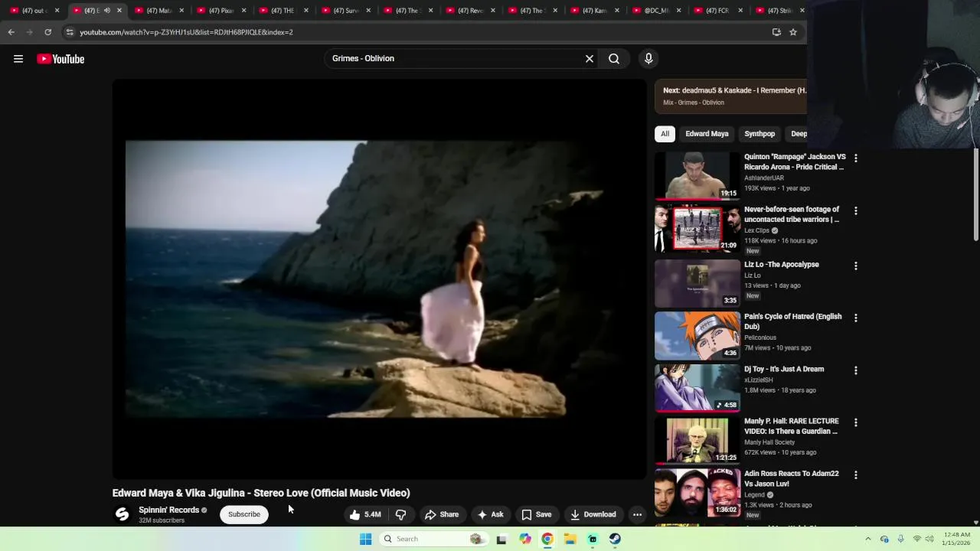Open options menu for Quinton Rampage video
980x551 pixels.
pyautogui.click(x=856, y=158)
